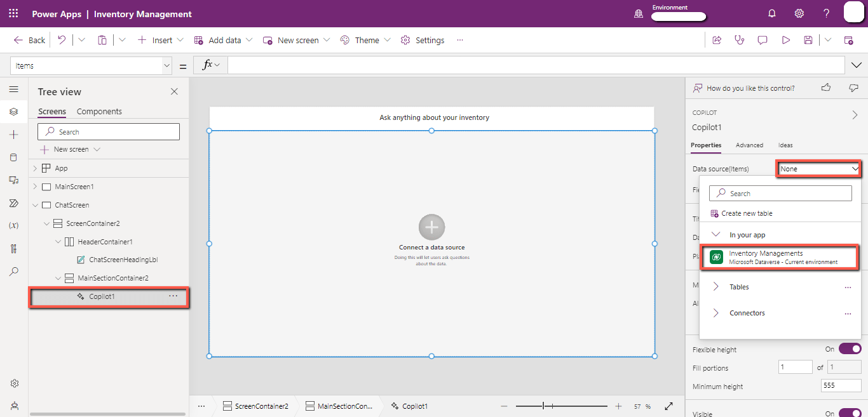Viewport: 868px width, 417px height.
Task: Save the app with disk icon
Action: pyautogui.click(x=808, y=40)
